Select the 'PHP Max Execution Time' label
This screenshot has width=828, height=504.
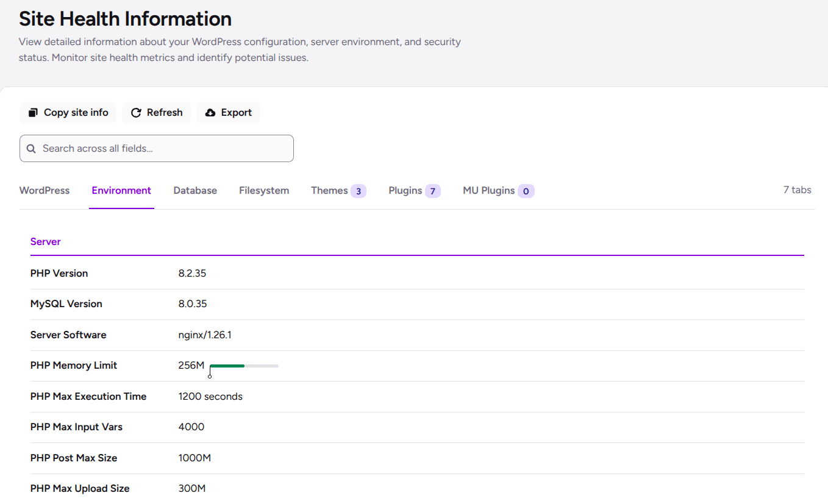pyautogui.click(x=88, y=397)
